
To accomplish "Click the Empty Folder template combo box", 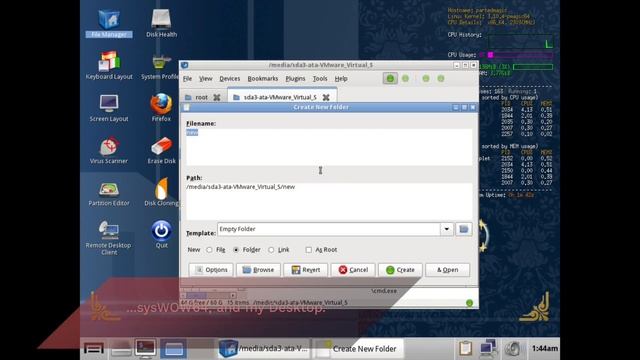I will click(329, 229).
